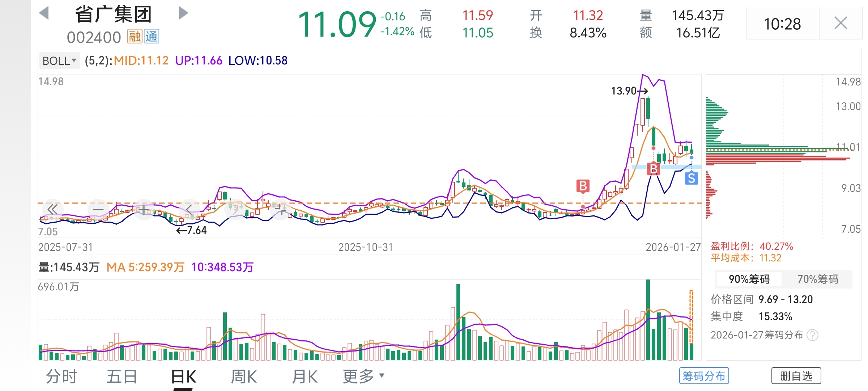Open the 月K chart view
The width and height of the screenshot is (868, 391).
pyautogui.click(x=305, y=377)
